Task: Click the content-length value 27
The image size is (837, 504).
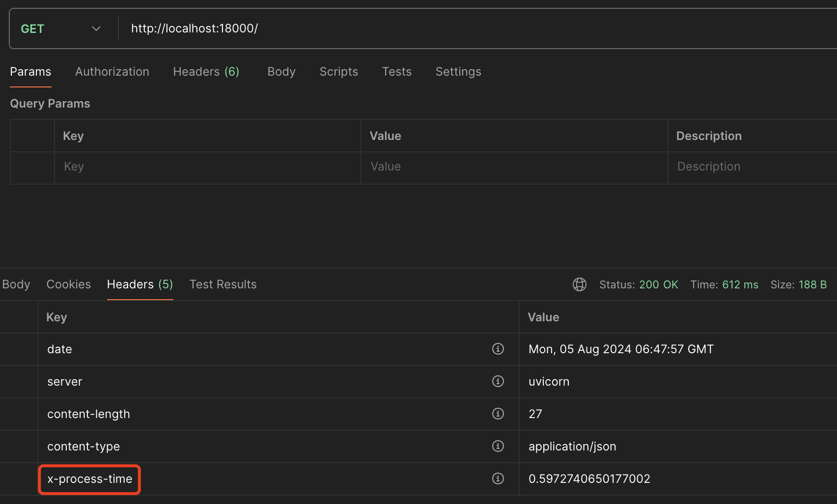Action: pos(535,414)
